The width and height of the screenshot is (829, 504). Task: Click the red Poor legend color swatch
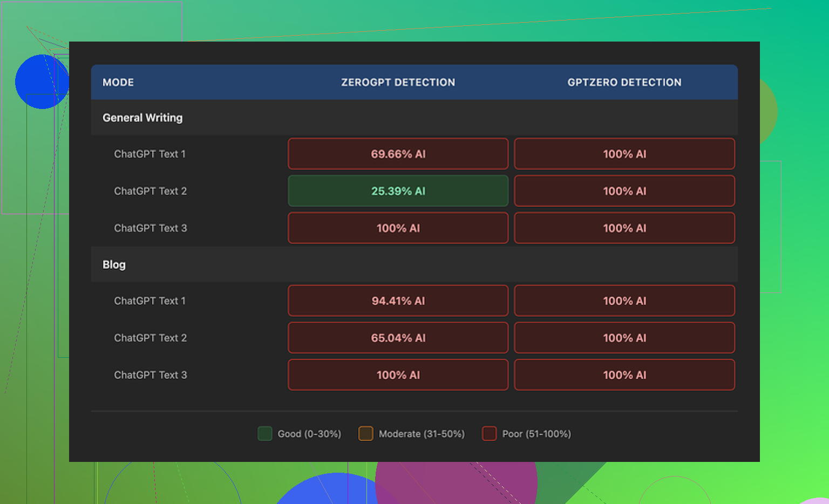489,434
